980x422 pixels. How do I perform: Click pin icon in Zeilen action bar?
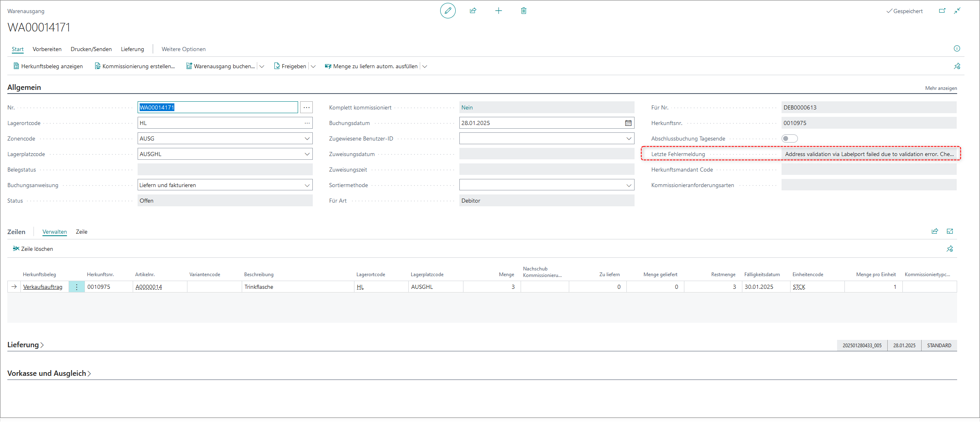pyautogui.click(x=950, y=249)
